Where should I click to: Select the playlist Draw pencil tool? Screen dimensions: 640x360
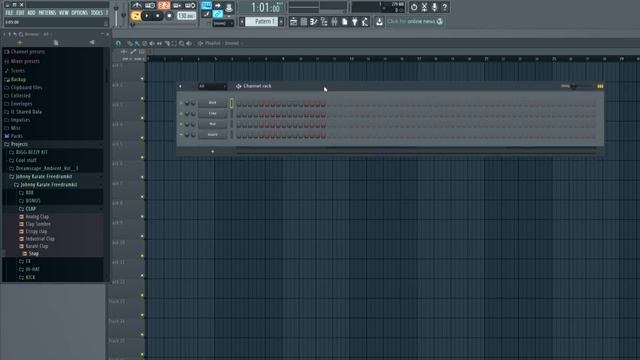pyautogui.click(x=130, y=43)
